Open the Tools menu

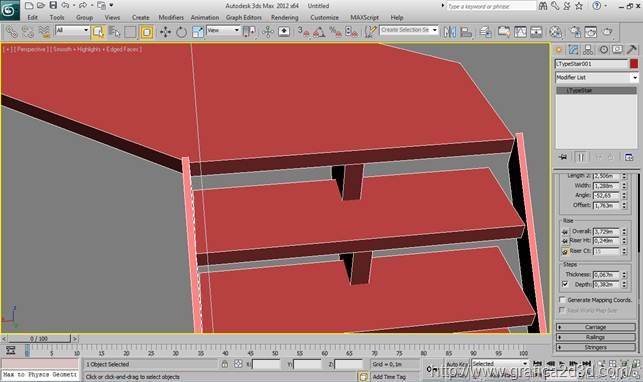(x=57, y=18)
